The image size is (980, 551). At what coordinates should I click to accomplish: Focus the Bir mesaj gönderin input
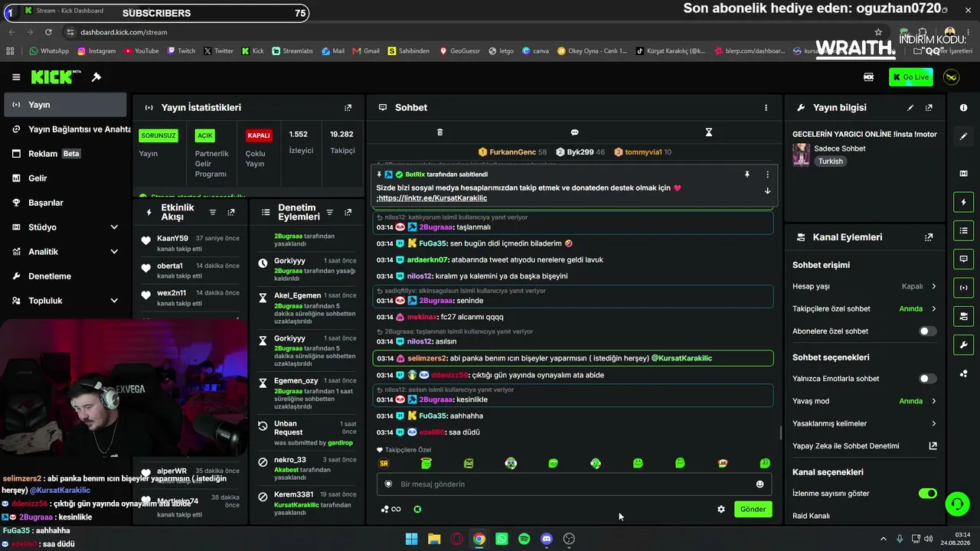click(574, 484)
